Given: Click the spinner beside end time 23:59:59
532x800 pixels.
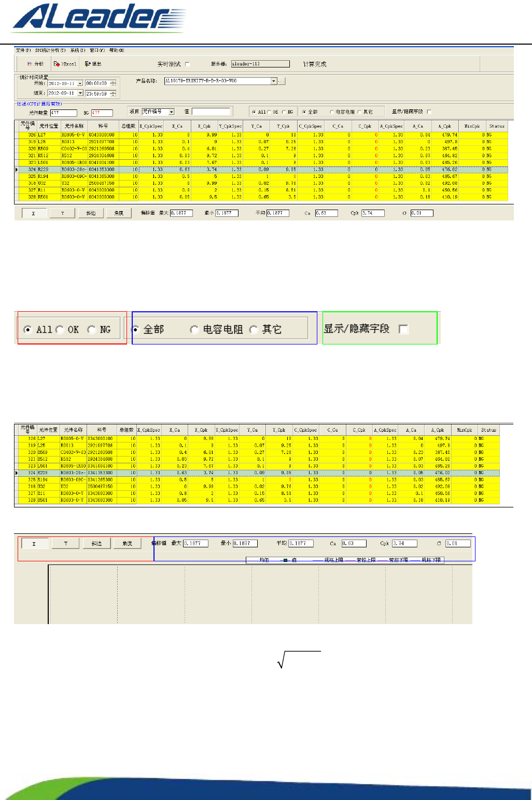Looking at the screenshot, I should [113, 94].
